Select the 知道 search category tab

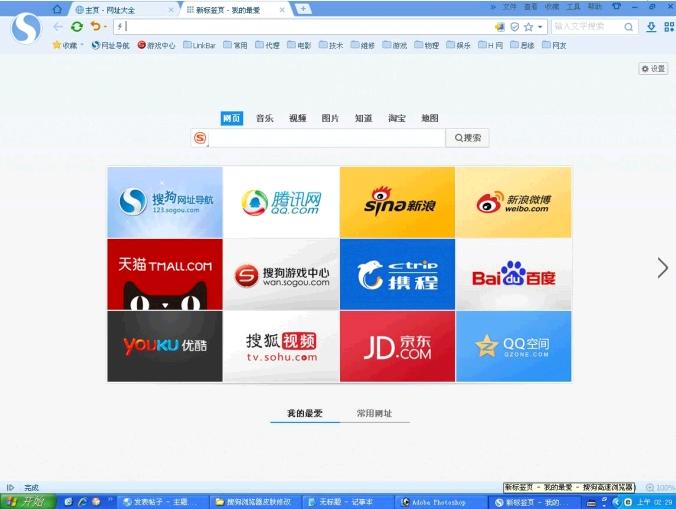(363, 118)
